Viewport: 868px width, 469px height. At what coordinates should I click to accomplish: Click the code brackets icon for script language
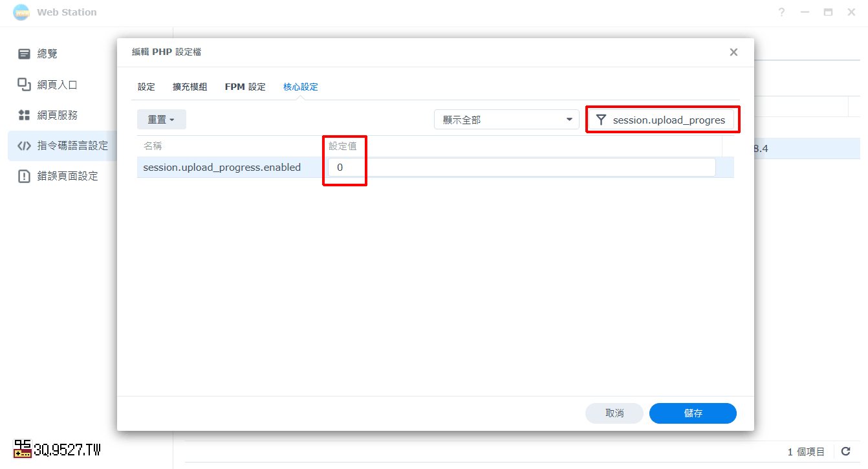pyautogui.click(x=24, y=146)
